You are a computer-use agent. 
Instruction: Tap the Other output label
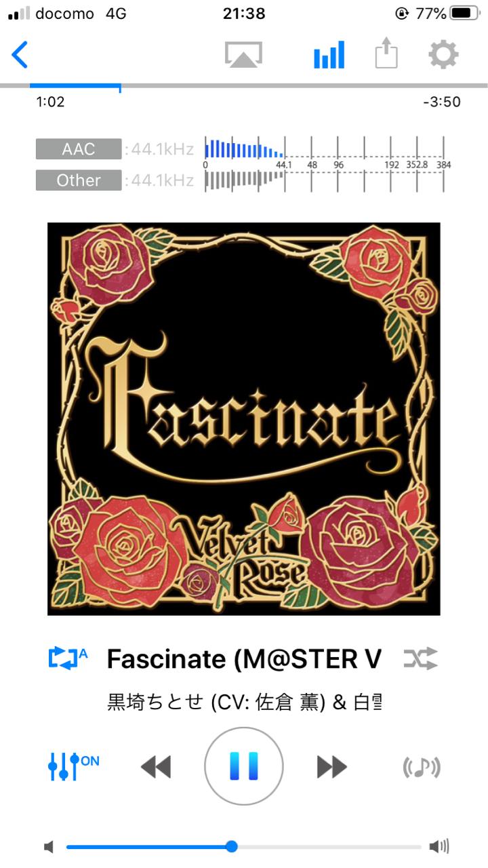(x=79, y=180)
